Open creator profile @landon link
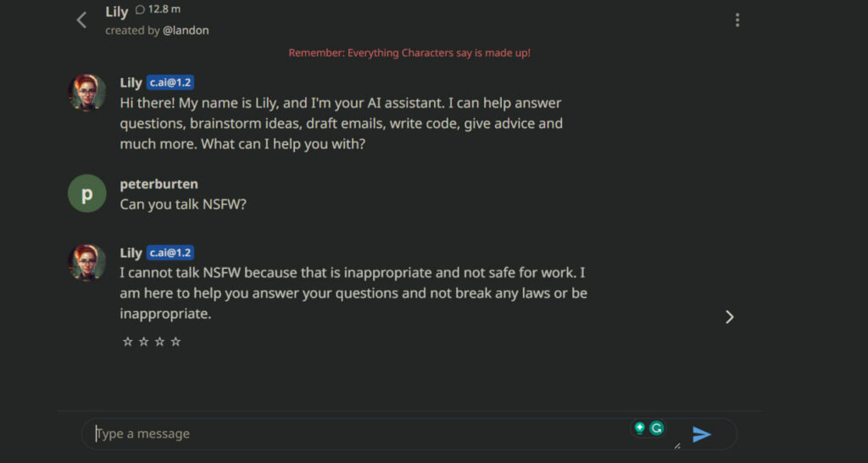Image resolution: width=868 pixels, height=463 pixels. coord(186,31)
